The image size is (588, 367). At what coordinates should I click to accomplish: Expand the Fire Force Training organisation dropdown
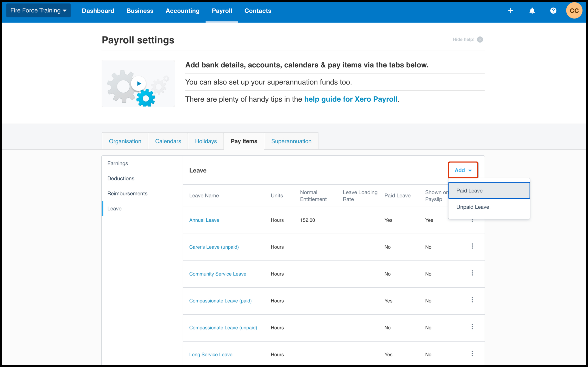coord(38,10)
